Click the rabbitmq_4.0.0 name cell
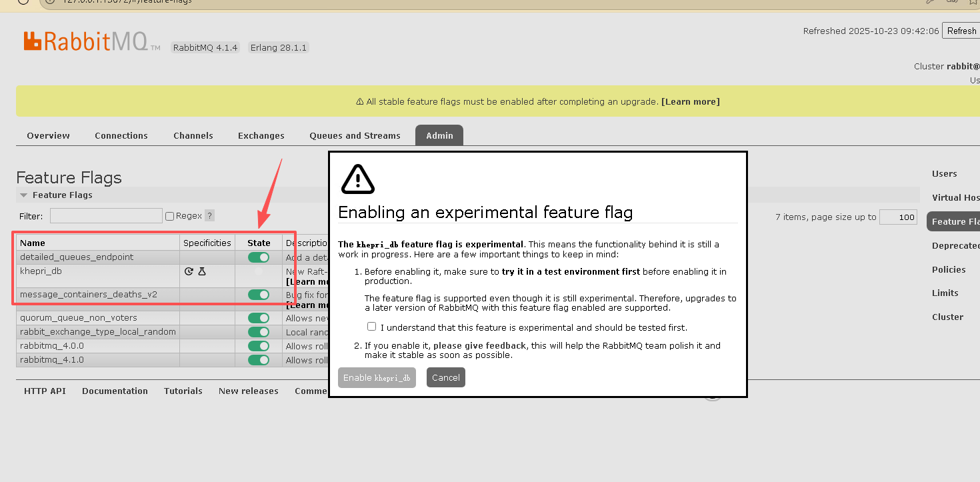 98,346
